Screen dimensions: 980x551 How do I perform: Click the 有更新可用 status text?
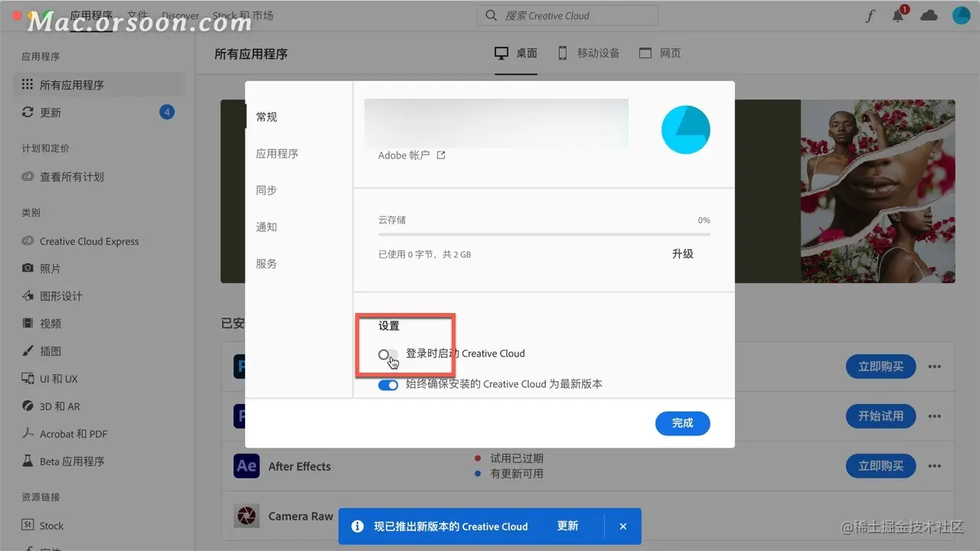[517, 474]
